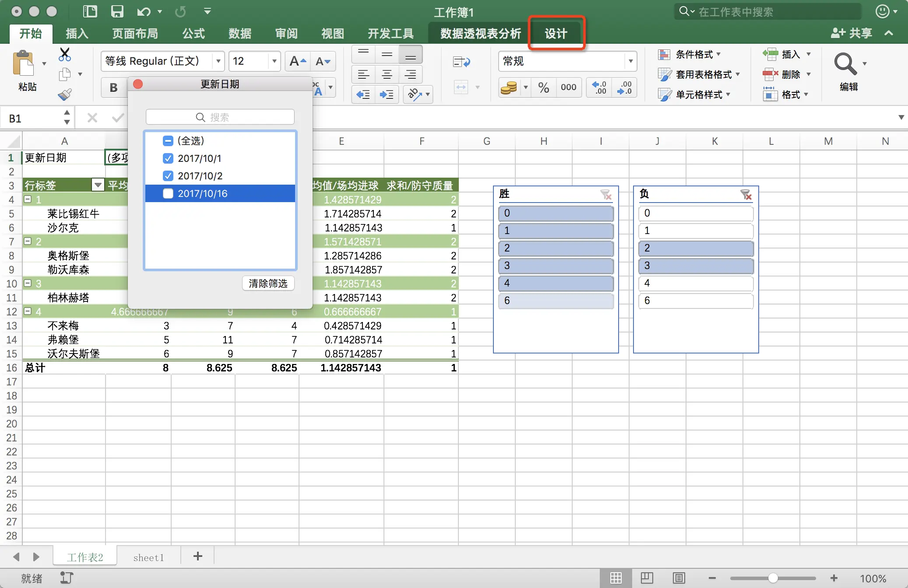Collapse row group 4 in pivot table

(28, 311)
